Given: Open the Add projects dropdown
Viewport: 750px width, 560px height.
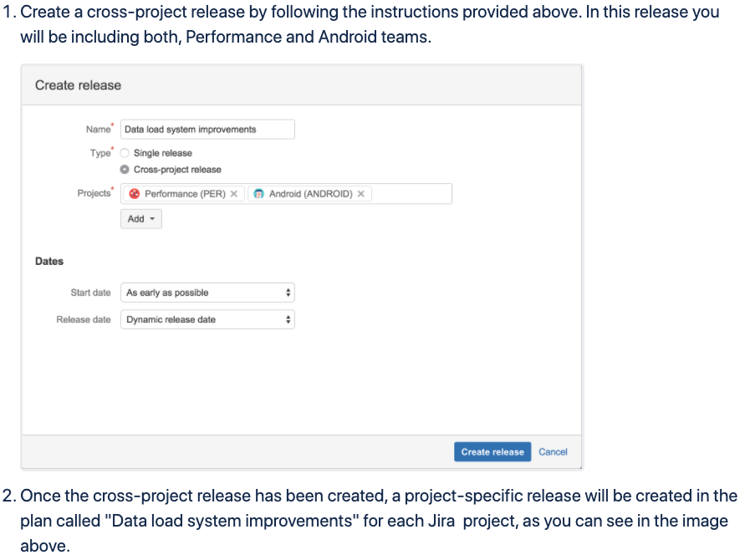Looking at the screenshot, I should 141,218.
